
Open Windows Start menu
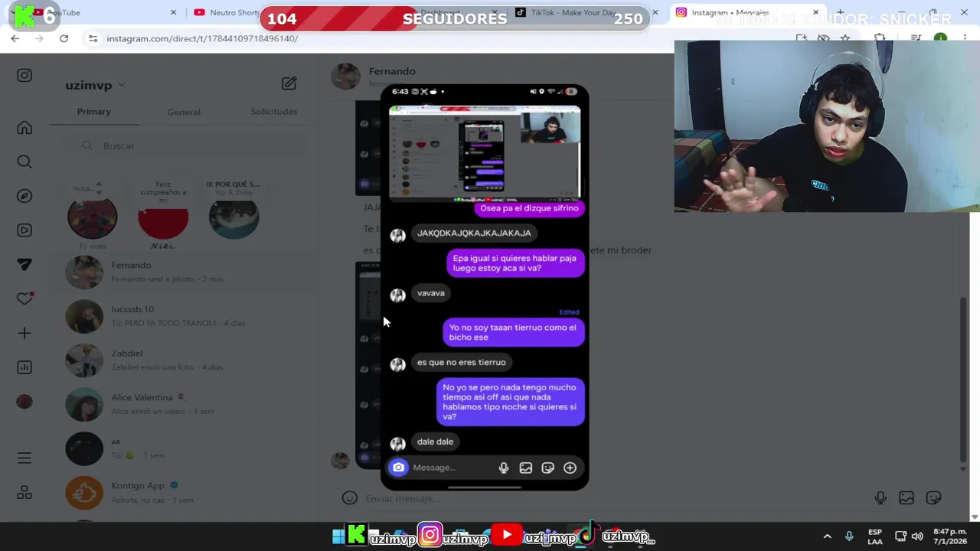pos(338,536)
